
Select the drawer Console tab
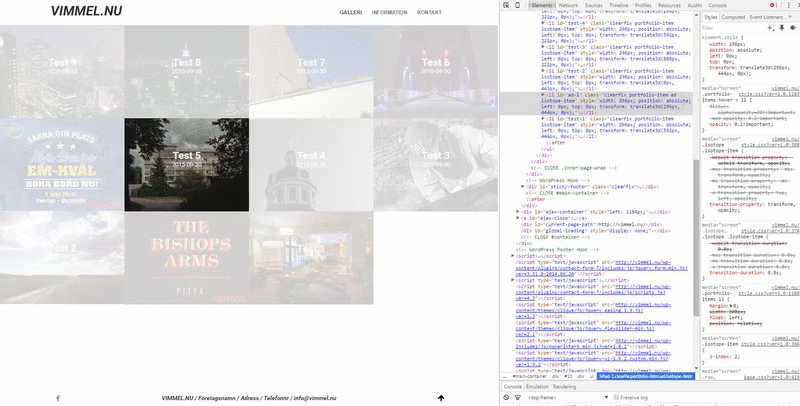[x=512, y=387]
